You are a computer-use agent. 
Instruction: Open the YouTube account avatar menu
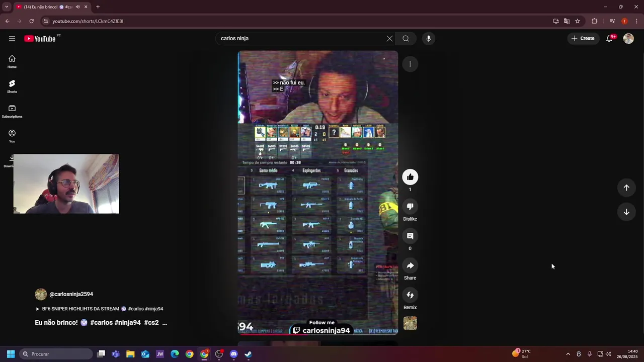628,38
